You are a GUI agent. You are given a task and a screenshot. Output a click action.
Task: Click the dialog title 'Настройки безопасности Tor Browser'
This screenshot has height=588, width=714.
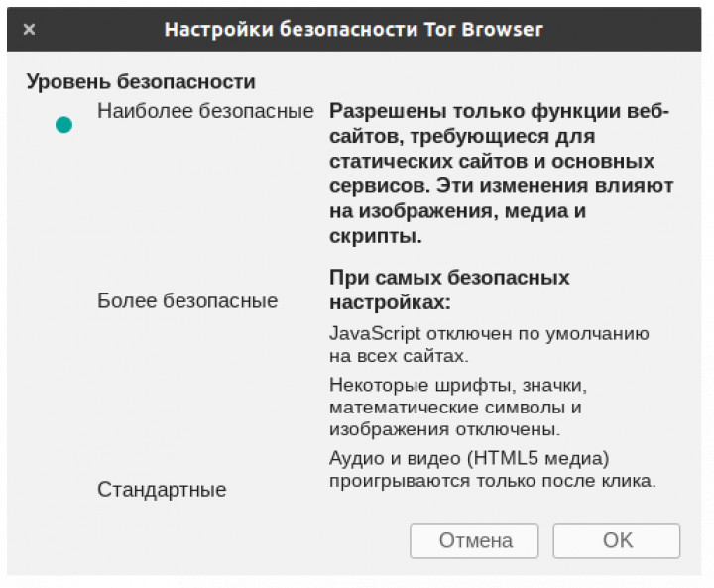click(354, 29)
